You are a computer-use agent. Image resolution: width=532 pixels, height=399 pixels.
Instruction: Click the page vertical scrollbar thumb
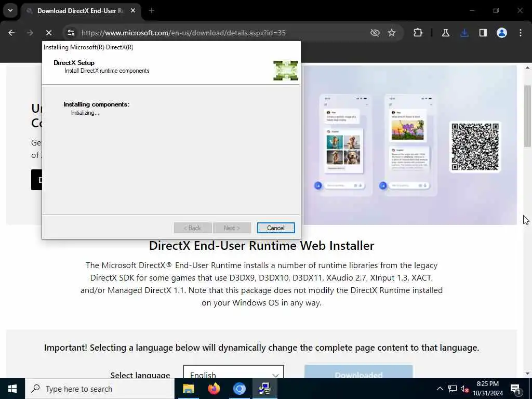point(527,115)
